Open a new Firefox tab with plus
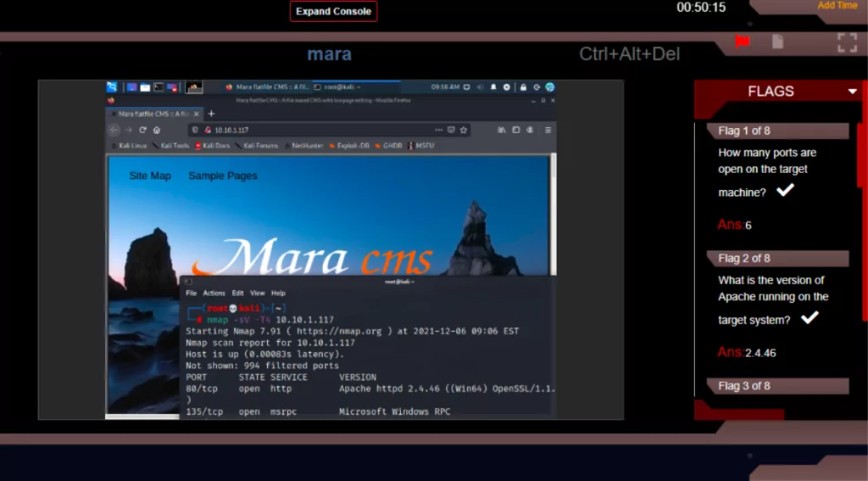868x481 pixels. 211,114
